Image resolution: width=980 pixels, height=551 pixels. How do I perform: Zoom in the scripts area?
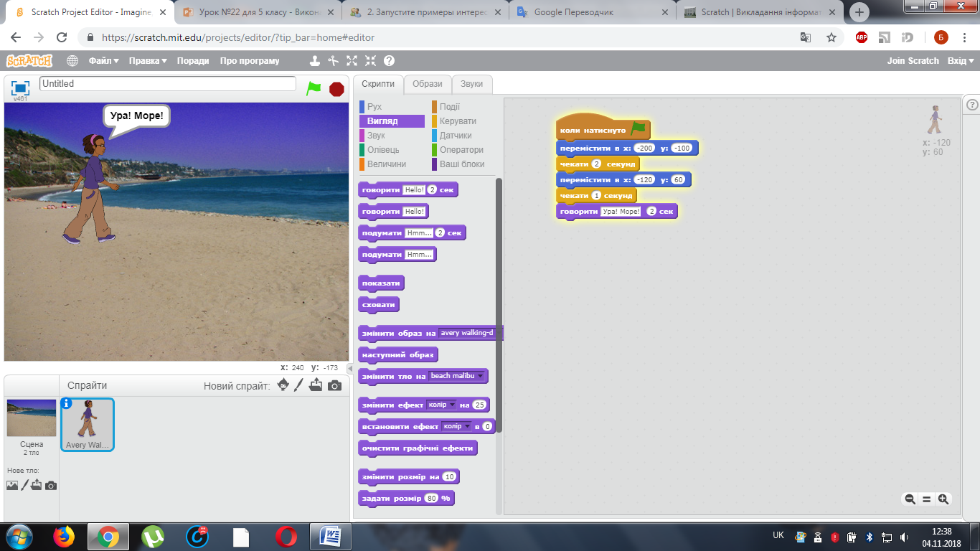pyautogui.click(x=943, y=499)
